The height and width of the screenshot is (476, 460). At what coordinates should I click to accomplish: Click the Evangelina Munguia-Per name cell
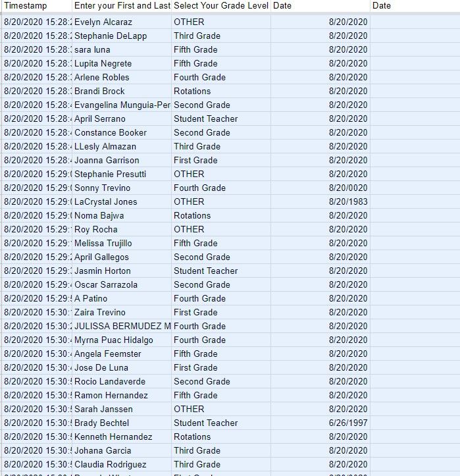[x=122, y=105]
